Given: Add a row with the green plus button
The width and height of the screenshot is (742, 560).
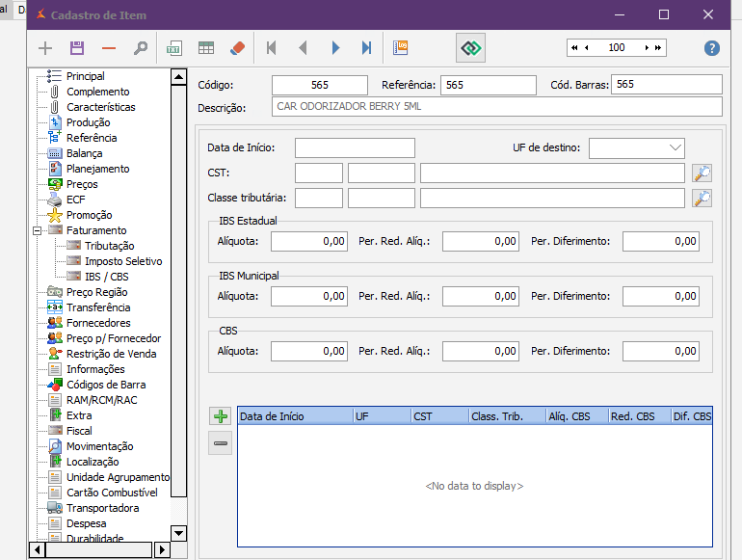Looking at the screenshot, I should point(222,416).
